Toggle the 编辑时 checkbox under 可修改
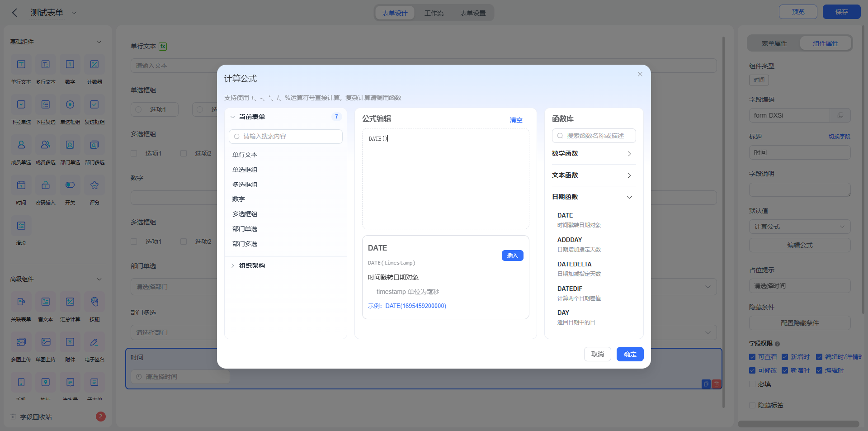Screen dimensions: 868x431 click(x=819, y=370)
